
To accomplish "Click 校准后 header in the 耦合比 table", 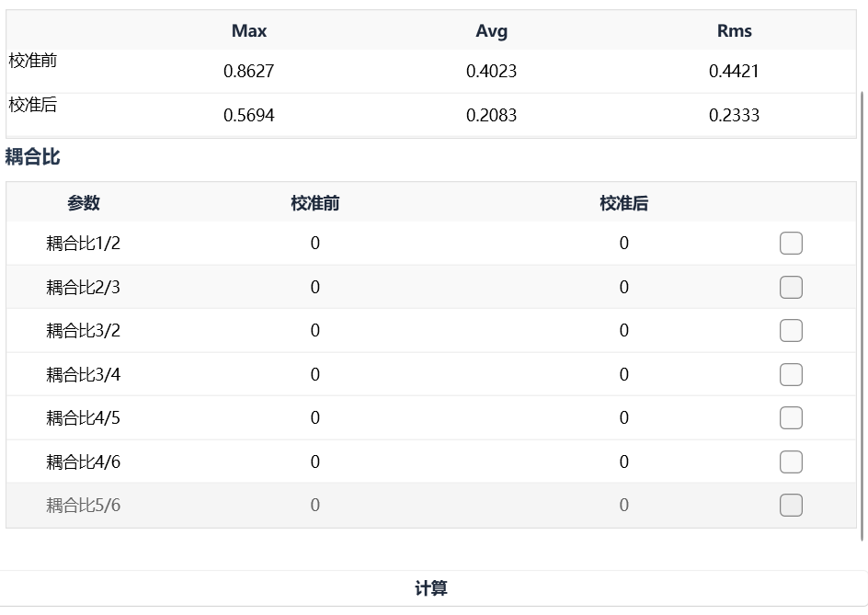I will click(624, 203).
